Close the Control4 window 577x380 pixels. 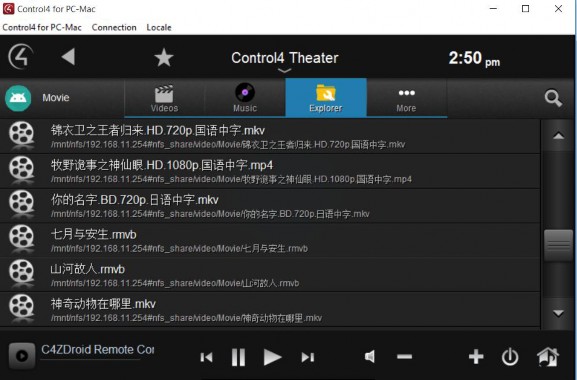(558, 8)
